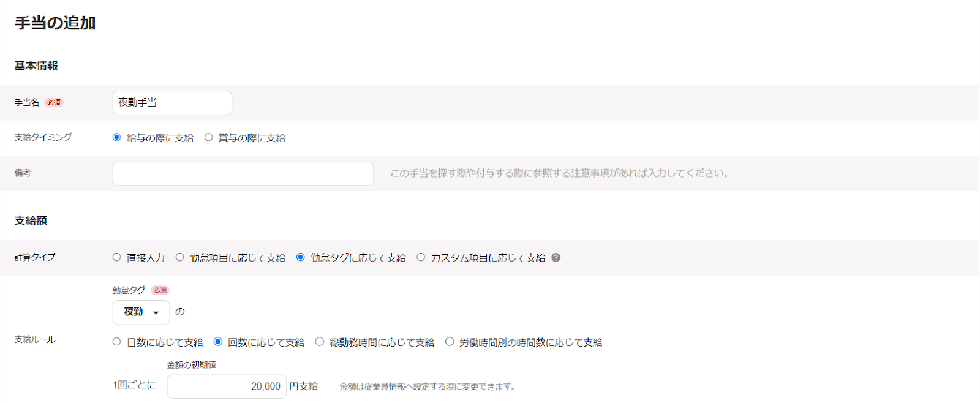
Task: Select 給与の際に支給 radio button
Action: tap(116, 137)
